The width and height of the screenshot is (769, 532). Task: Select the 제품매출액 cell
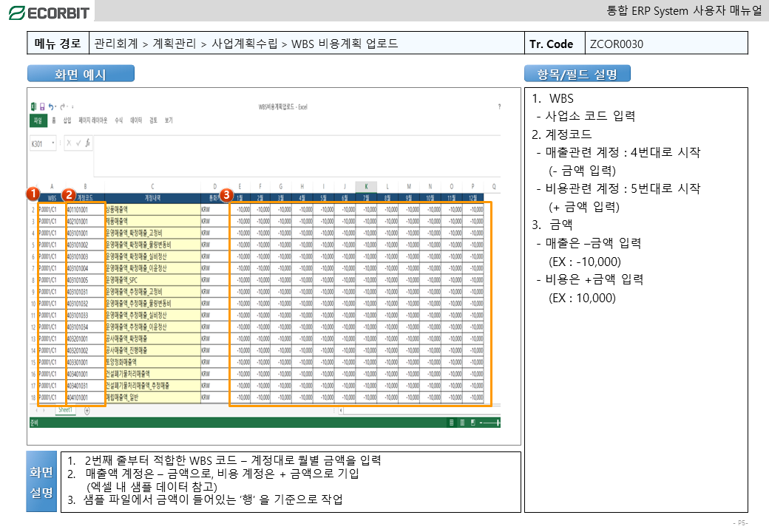[152, 222]
